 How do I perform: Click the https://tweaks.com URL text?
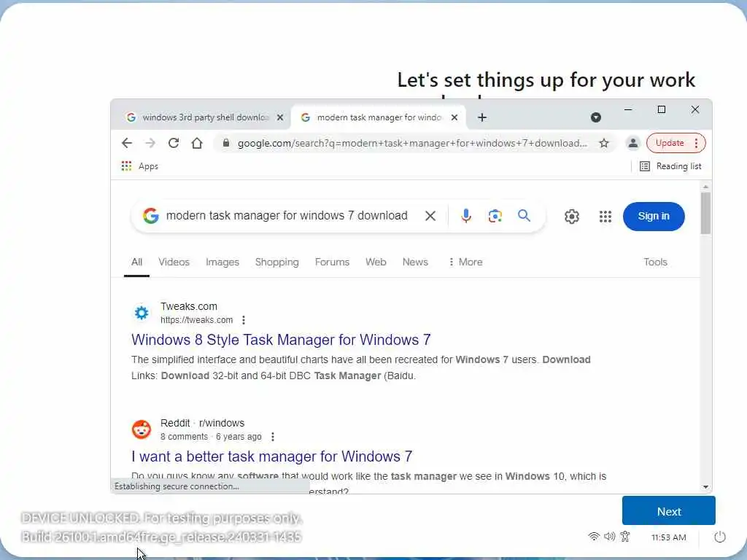(196, 320)
